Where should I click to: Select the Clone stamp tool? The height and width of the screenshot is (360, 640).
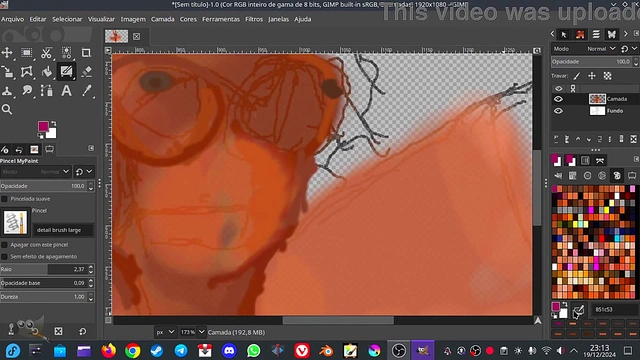click(7, 91)
